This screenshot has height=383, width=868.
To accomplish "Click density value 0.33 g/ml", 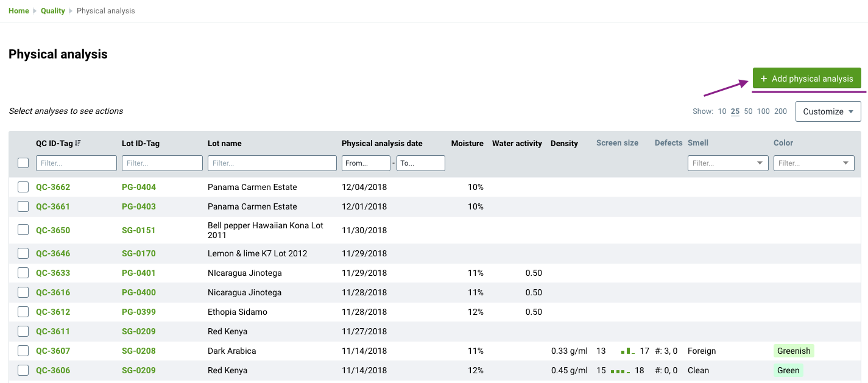I will pos(570,351).
